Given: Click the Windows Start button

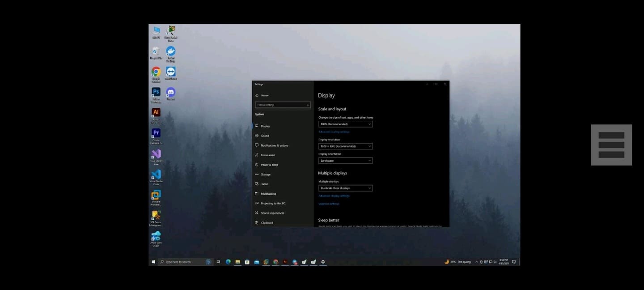Looking at the screenshot, I should (x=153, y=262).
